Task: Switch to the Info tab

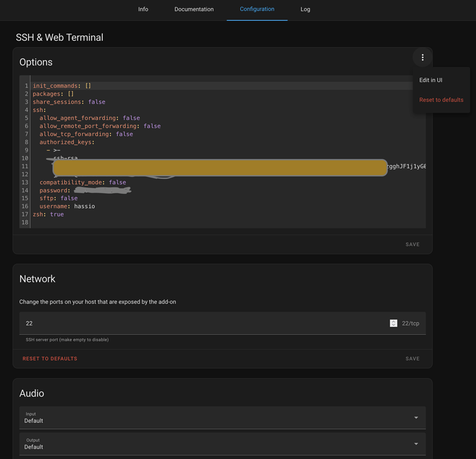Action: pyautogui.click(x=143, y=9)
